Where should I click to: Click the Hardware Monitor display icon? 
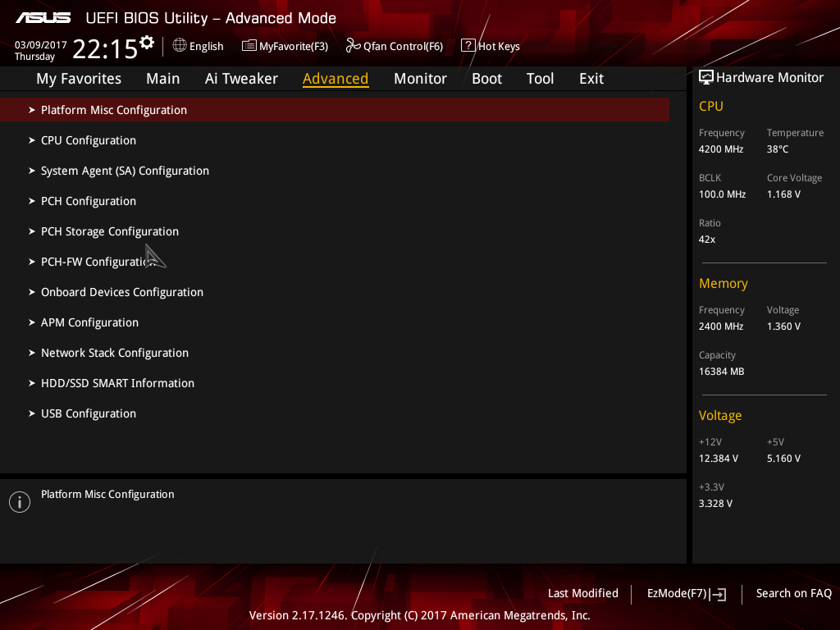click(x=706, y=78)
